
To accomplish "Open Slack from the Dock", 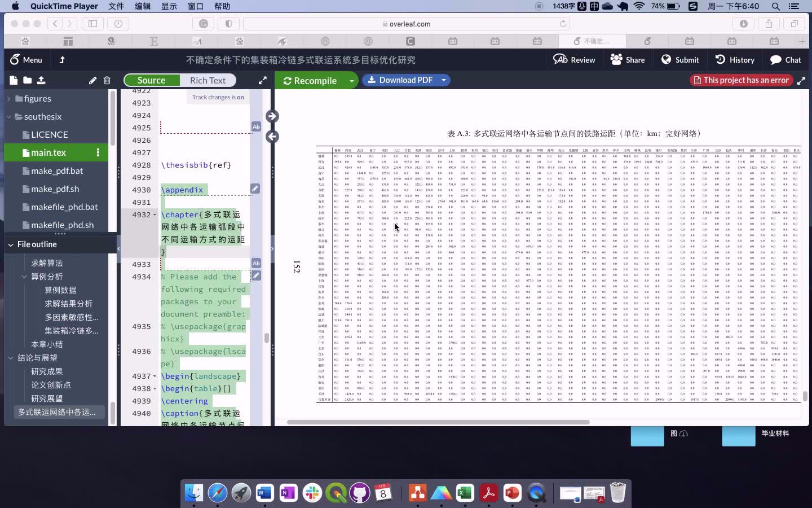I will click(x=312, y=493).
